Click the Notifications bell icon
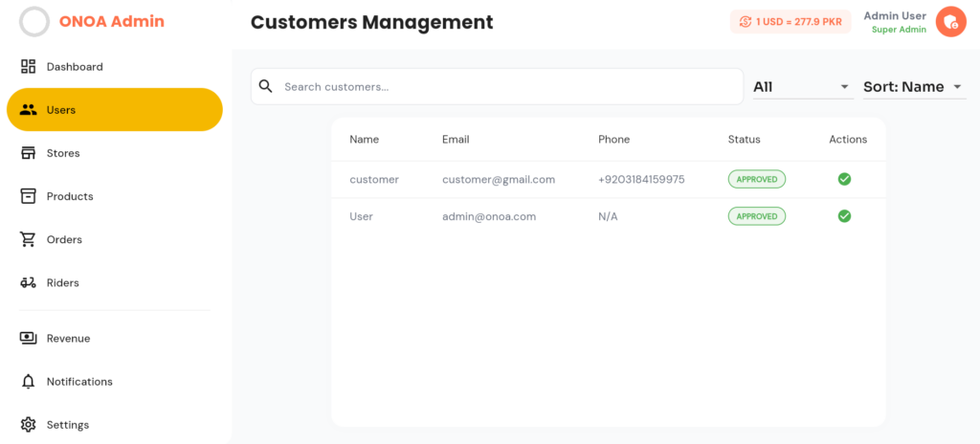 (28, 382)
